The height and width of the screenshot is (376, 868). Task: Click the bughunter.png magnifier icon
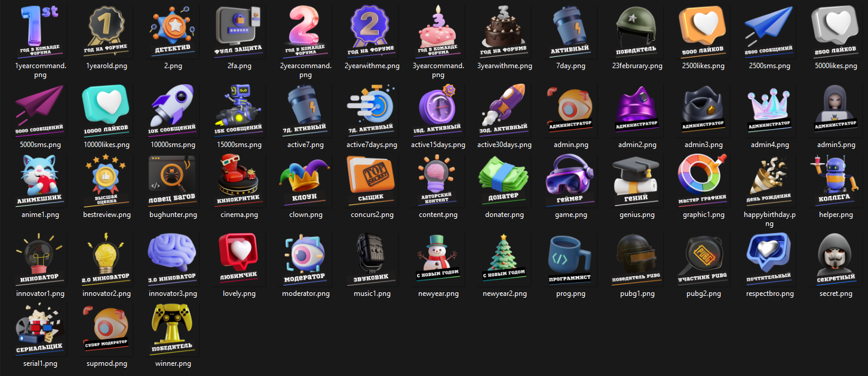click(x=173, y=181)
